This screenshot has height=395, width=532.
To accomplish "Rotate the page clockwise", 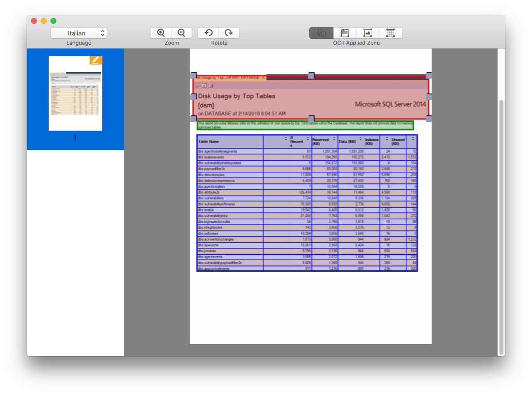I will [229, 33].
